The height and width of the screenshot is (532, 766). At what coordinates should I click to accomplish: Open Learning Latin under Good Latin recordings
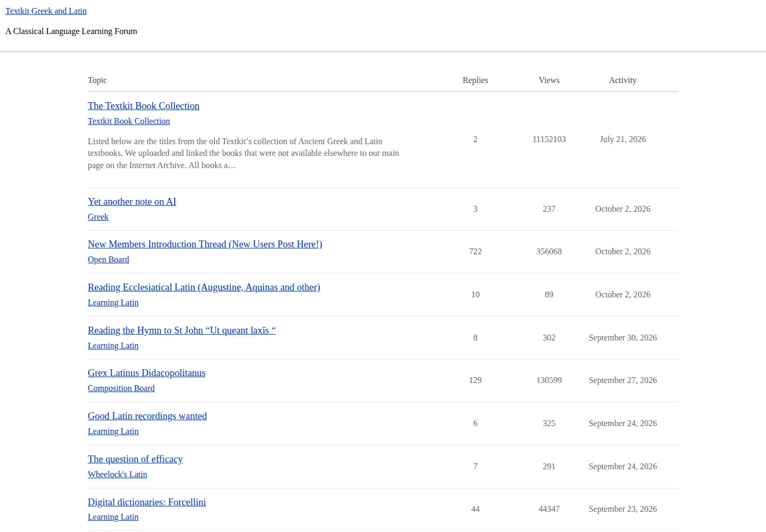pos(113,431)
